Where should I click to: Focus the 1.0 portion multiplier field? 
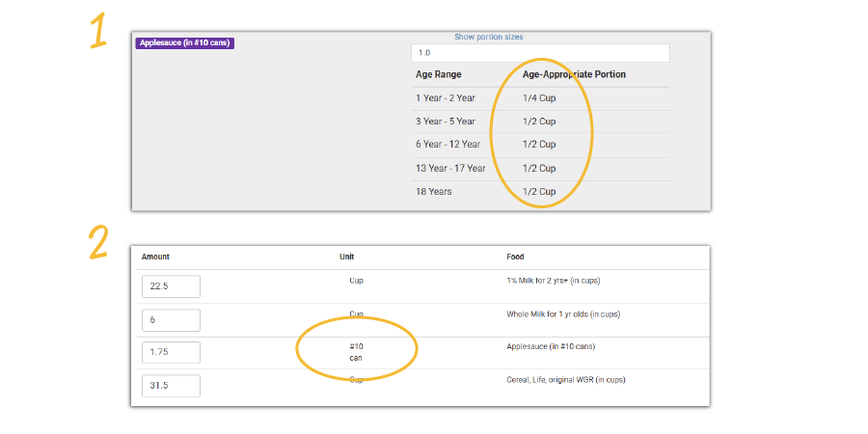pyautogui.click(x=540, y=53)
